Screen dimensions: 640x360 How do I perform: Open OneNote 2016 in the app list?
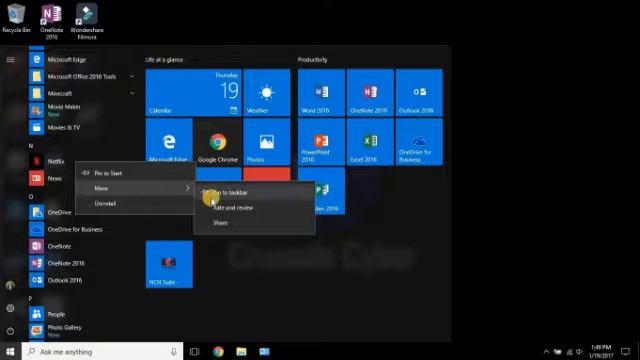pos(82,263)
